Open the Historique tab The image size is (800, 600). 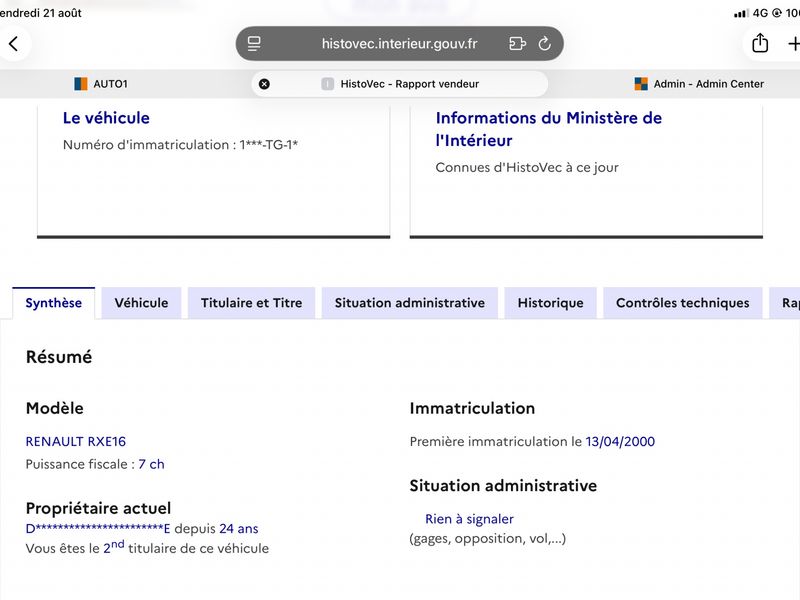tap(551, 303)
